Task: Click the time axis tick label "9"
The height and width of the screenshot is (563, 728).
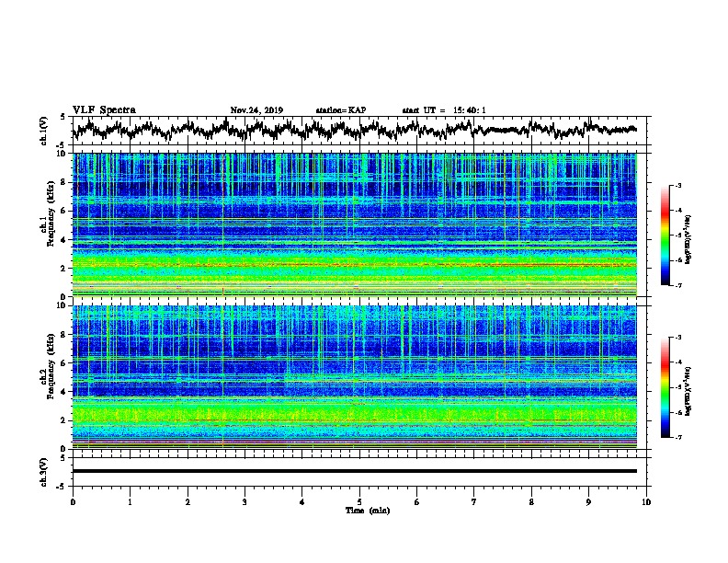Action: point(588,502)
